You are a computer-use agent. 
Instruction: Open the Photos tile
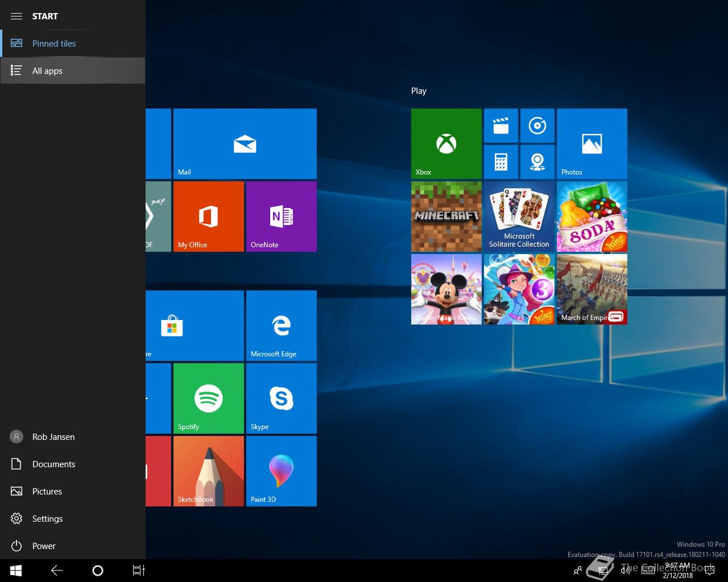[x=592, y=144]
